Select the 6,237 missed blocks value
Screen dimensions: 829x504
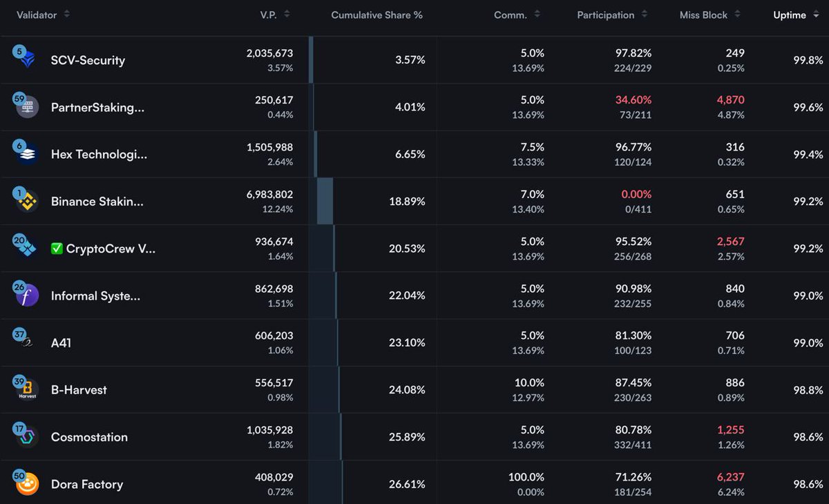point(731,477)
